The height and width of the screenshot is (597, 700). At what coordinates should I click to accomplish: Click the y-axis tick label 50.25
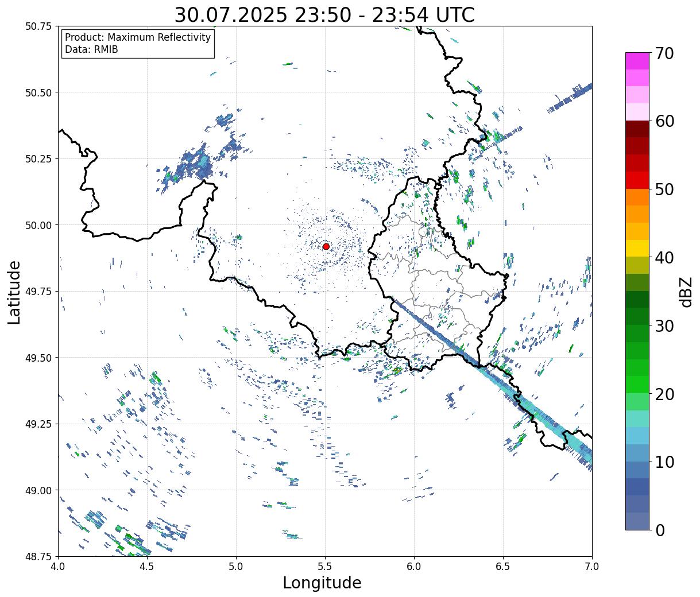[x=40, y=159]
